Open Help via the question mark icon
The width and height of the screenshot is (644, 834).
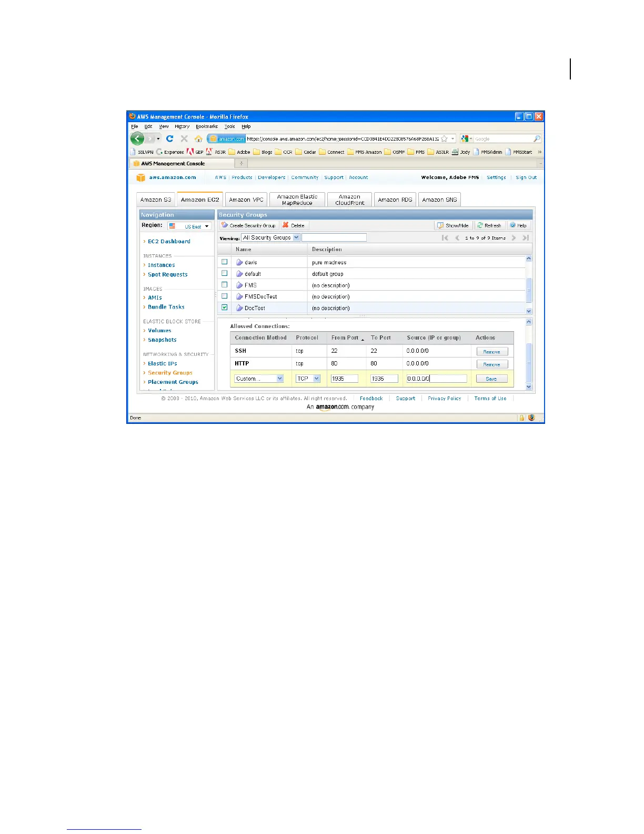click(x=512, y=225)
